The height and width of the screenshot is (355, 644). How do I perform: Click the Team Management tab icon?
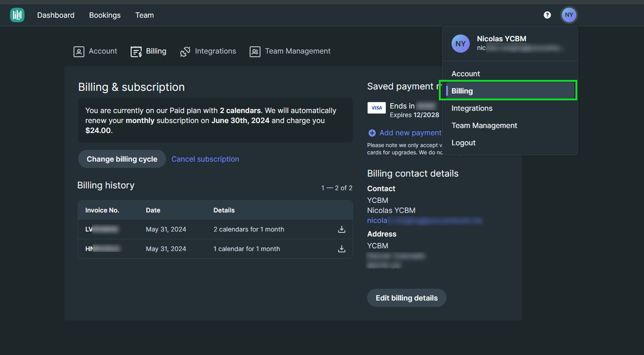[255, 52]
